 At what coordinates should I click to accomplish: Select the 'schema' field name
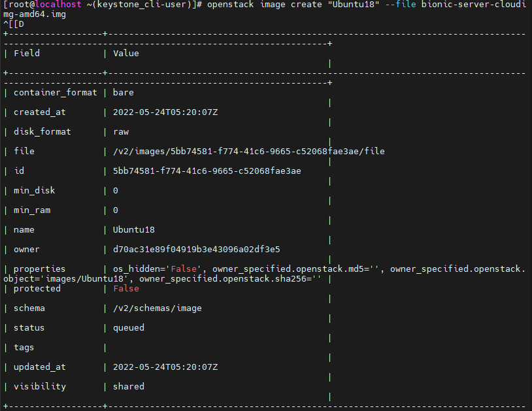point(29,308)
